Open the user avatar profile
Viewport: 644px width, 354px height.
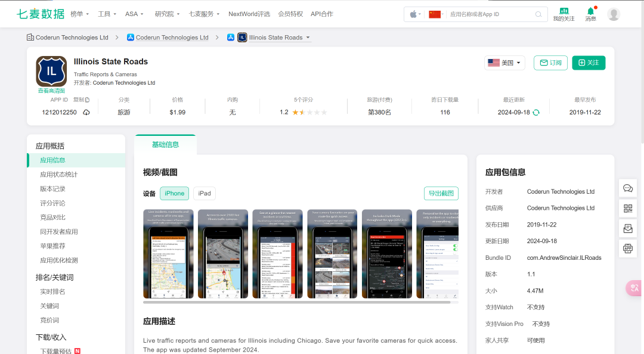[614, 14]
